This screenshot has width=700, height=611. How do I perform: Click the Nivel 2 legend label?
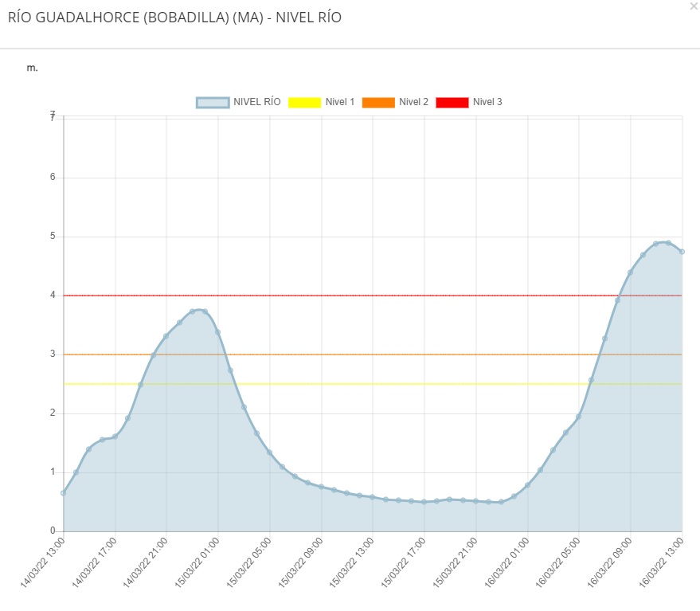coord(413,102)
